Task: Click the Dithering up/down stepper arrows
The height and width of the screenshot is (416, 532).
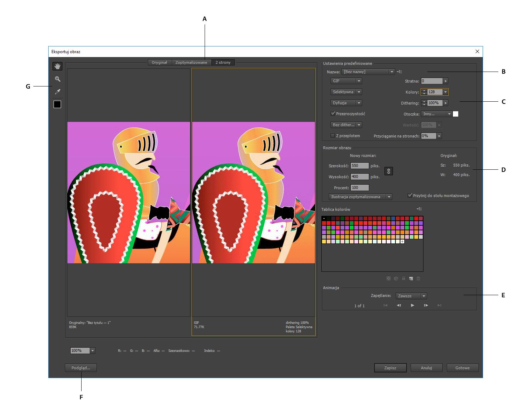Action: click(x=424, y=103)
